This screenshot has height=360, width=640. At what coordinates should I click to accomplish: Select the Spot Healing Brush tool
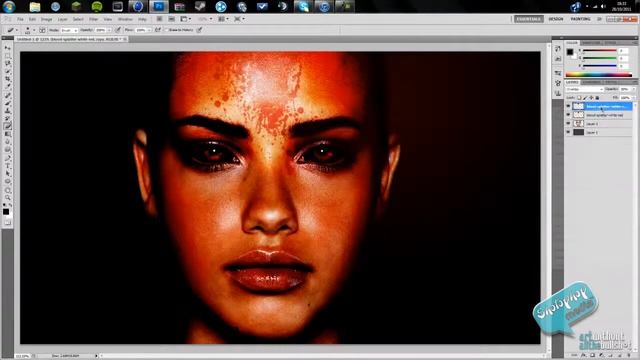(x=8, y=95)
